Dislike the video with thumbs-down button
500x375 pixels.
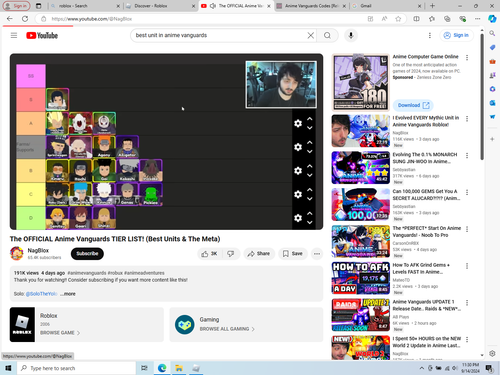(230, 254)
